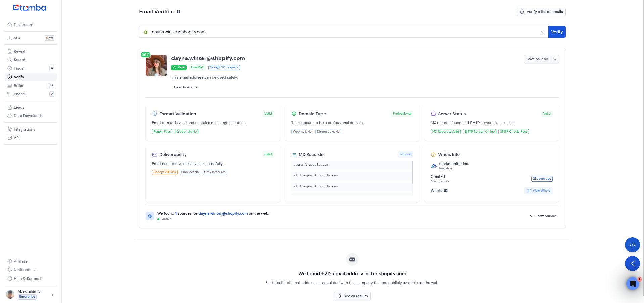The width and height of the screenshot is (644, 303).
Task: Open account options three-dot menu
Action: (53, 294)
